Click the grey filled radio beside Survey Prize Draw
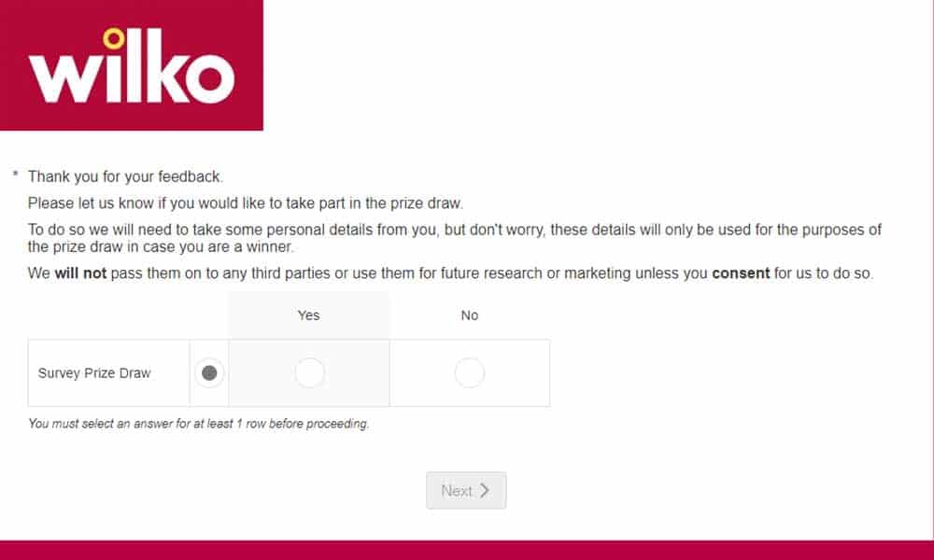Screen dimensions: 934x560 [x=209, y=373]
